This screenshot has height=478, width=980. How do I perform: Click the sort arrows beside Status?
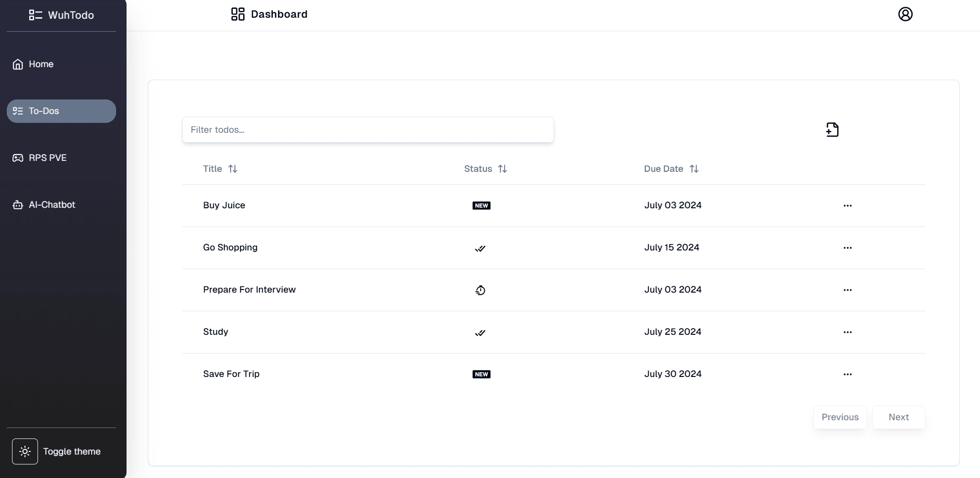(501, 169)
